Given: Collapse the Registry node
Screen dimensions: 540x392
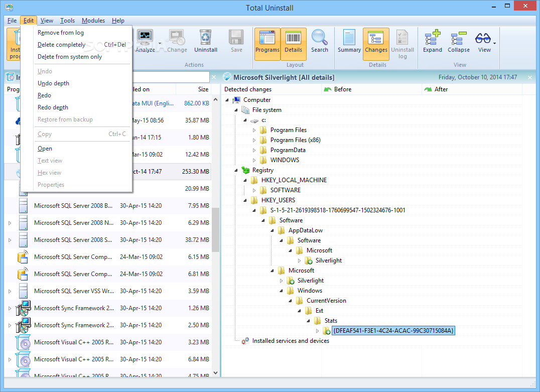Looking at the screenshot, I should coord(236,170).
